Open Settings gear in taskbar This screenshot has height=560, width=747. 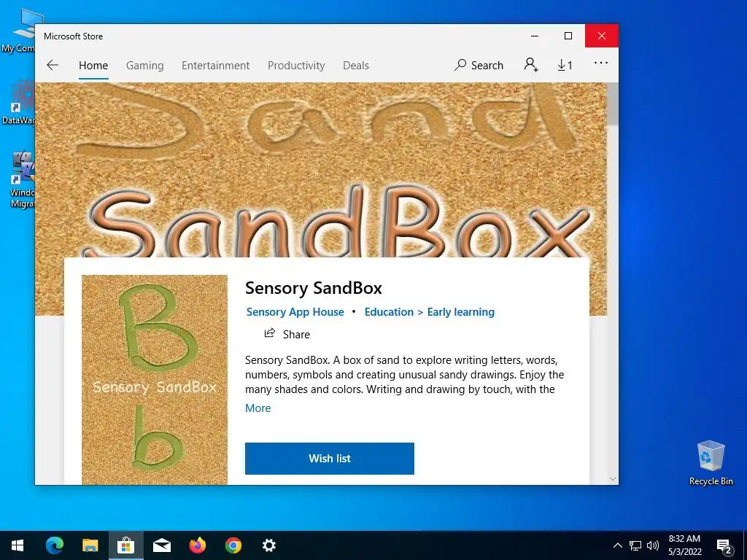coord(268,545)
